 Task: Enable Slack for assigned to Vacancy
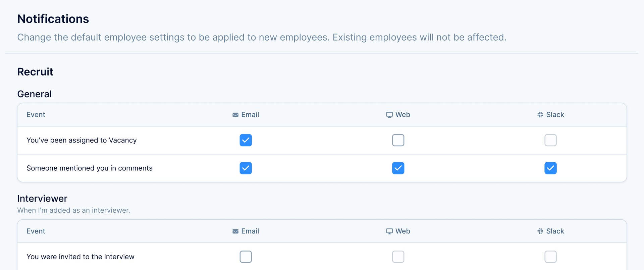pyautogui.click(x=551, y=140)
